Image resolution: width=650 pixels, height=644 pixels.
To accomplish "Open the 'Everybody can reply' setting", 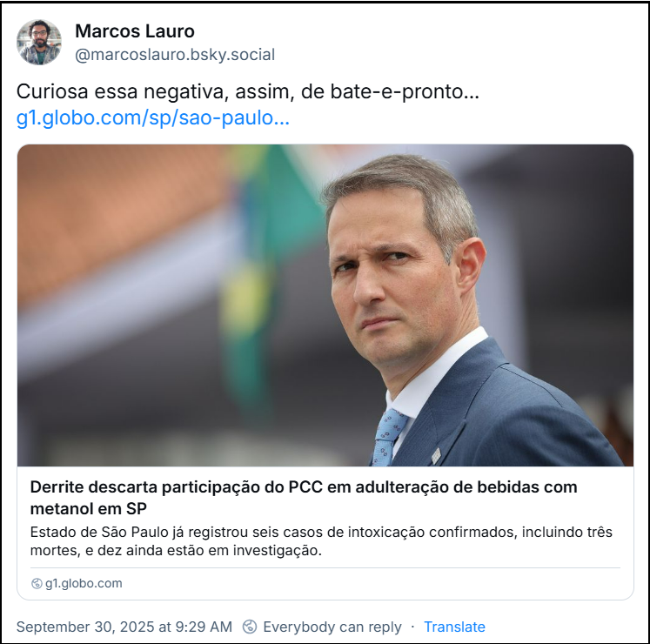I will click(332, 627).
